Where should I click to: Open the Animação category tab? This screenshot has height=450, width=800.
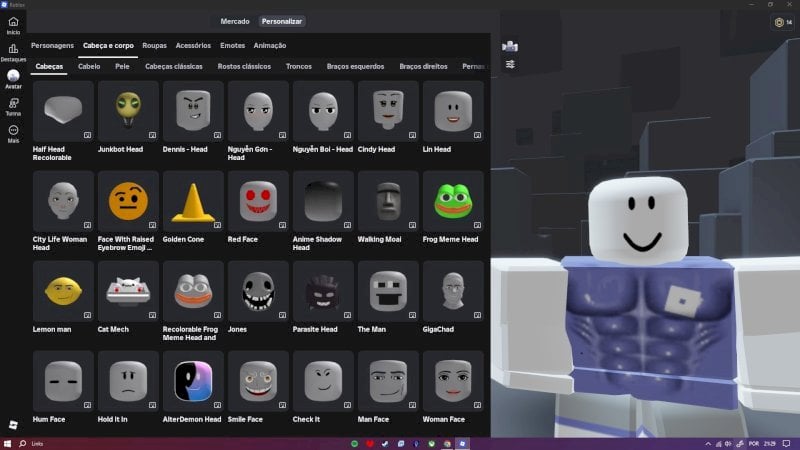[270, 45]
